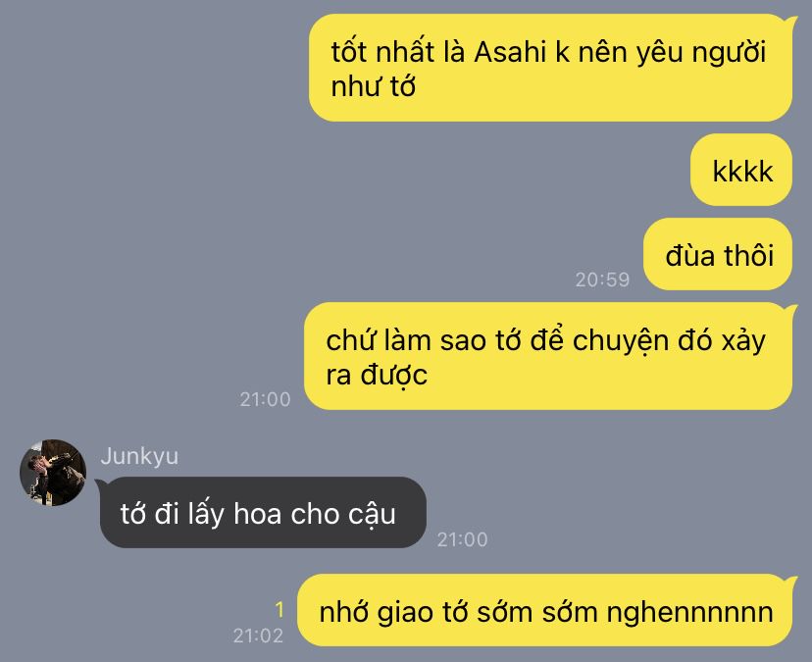This screenshot has height=662, width=812.
Task: Tap the 21:00 timestamp beside the yellow bubble
Action: [x=265, y=399]
